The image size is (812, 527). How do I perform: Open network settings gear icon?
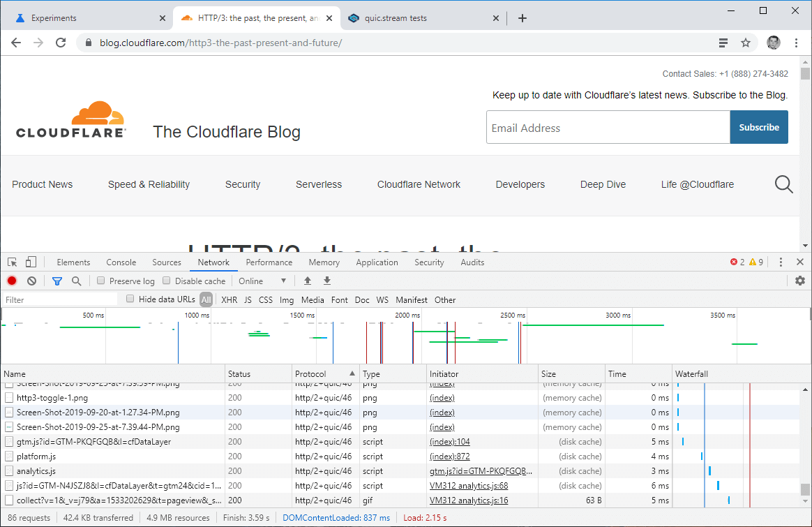click(800, 281)
